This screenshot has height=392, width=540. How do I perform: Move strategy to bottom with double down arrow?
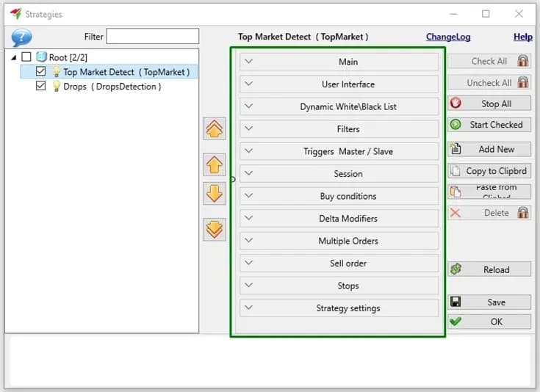[215, 229]
